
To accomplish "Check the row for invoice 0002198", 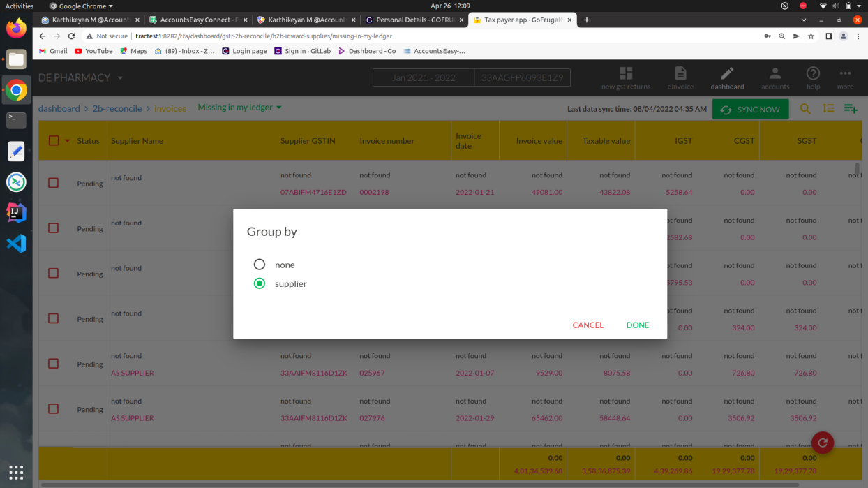I will click(53, 183).
